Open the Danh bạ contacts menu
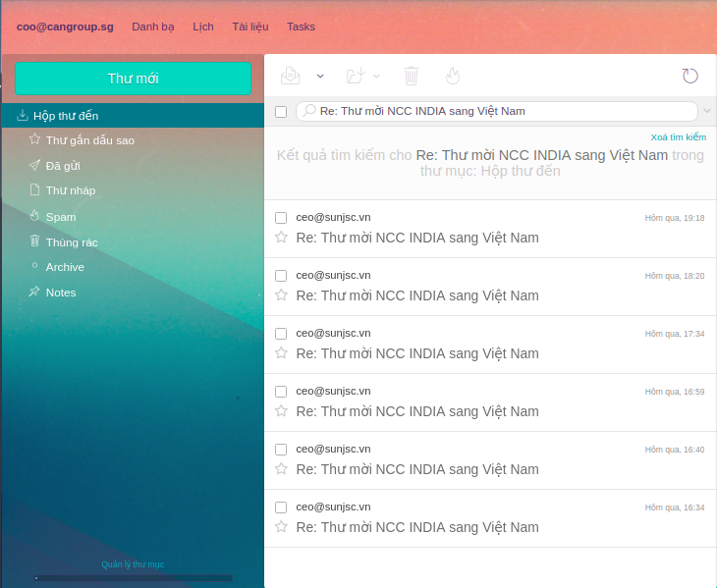The width and height of the screenshot is (717, 588). [x=152, y=27]
